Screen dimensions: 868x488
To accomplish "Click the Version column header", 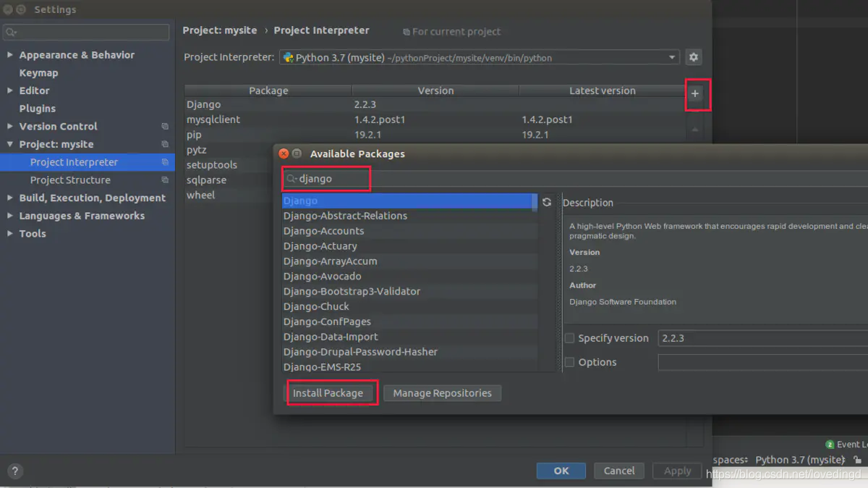I will [435, 91].
